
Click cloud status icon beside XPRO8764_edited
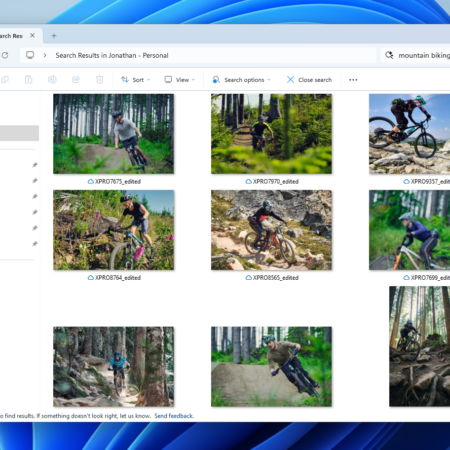click(91, 278)
